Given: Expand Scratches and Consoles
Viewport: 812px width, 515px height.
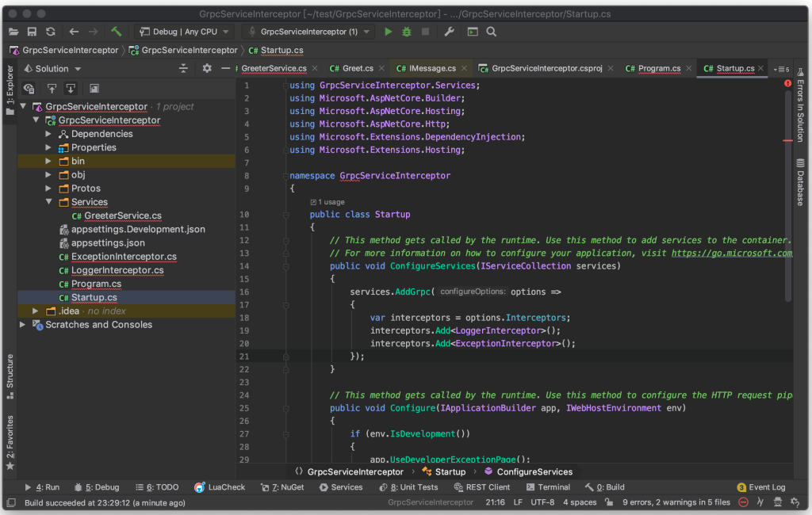Looking at the screenshot, I should 22,325.
